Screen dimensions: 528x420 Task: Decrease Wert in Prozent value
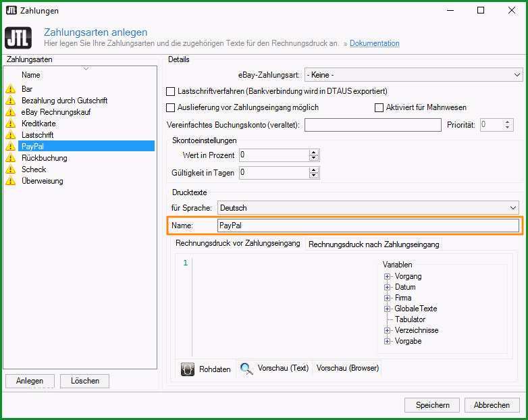[314, 158]
